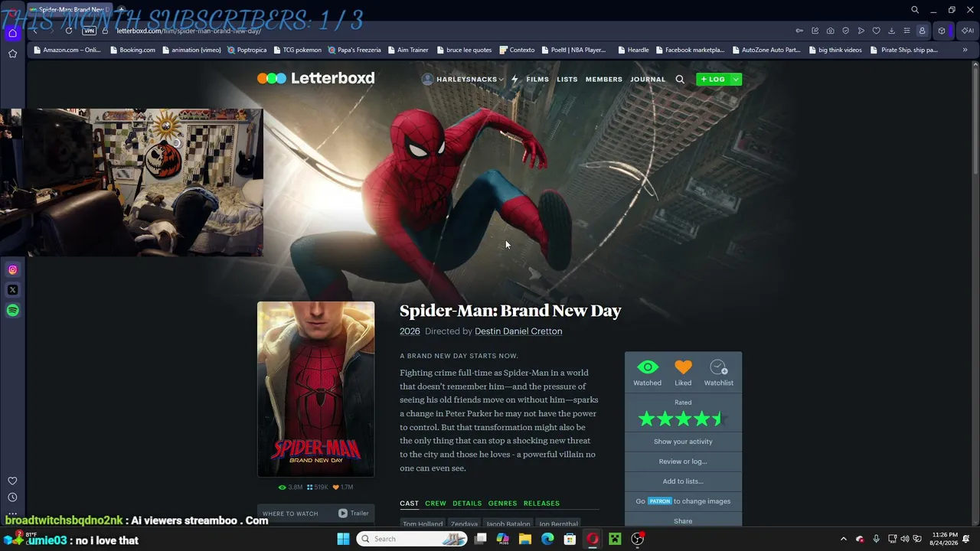Adjust the green star rating

[681, 419]
